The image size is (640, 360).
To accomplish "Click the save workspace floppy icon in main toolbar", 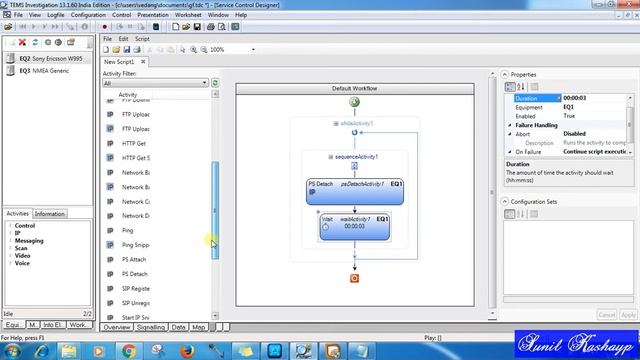I will tap(197, 27).
